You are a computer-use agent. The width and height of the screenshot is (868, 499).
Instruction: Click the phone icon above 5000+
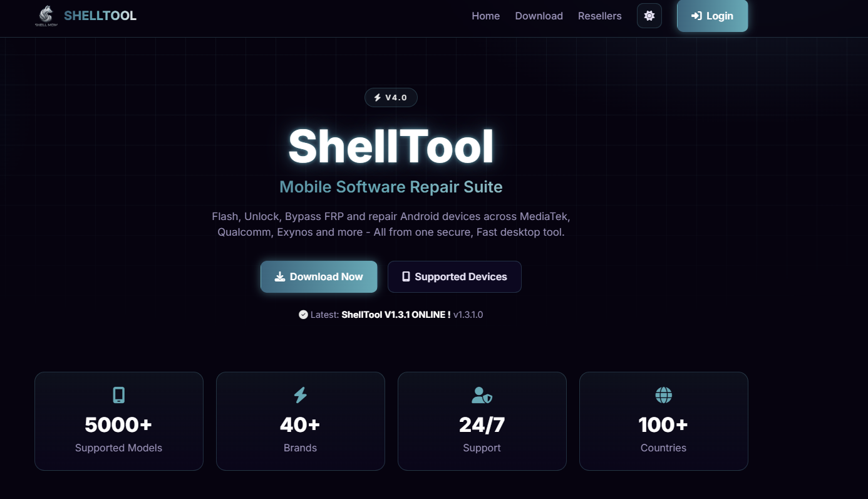click(118, 395)
